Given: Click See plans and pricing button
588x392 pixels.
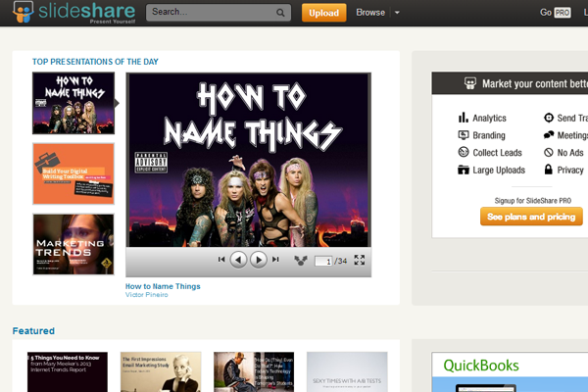Looking at the screenshot, I should (x=531, y=217).
